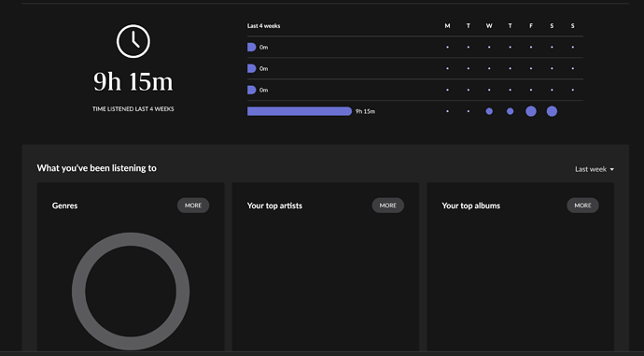Click MORE button in Genres card
The width and height of the screenshot is (644, 356).
193,206
